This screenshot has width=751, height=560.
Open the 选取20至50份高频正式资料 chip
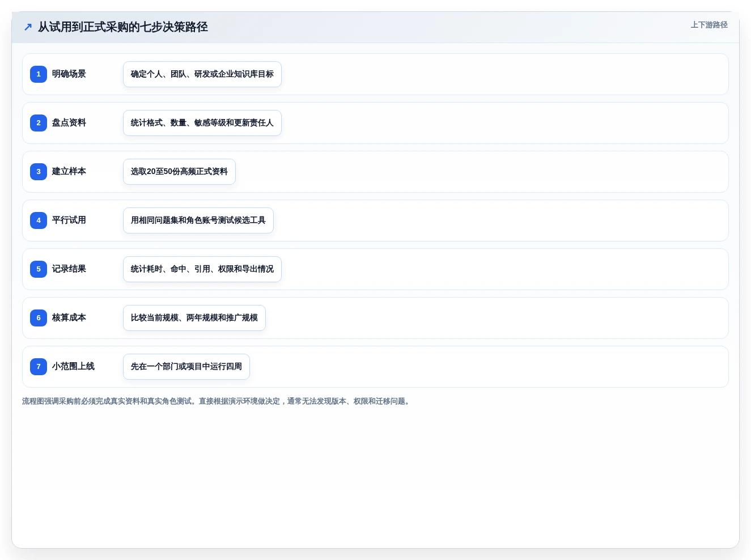tap(179, 172)
